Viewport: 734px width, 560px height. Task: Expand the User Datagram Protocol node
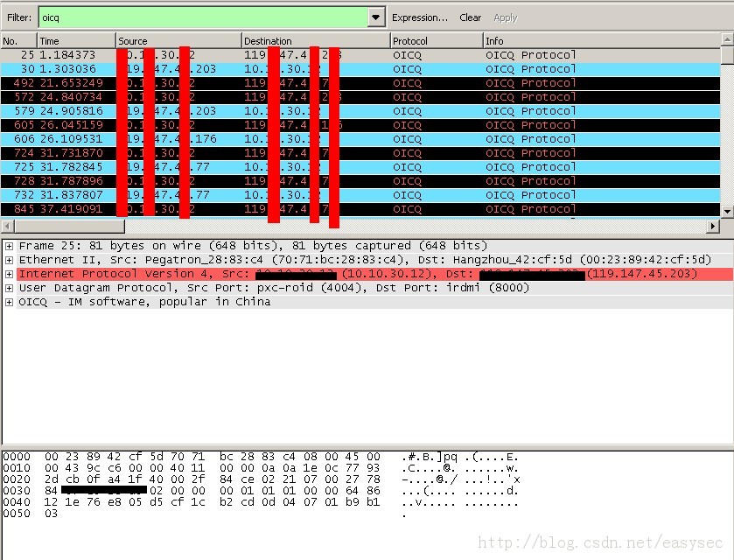tap(9, 288)
